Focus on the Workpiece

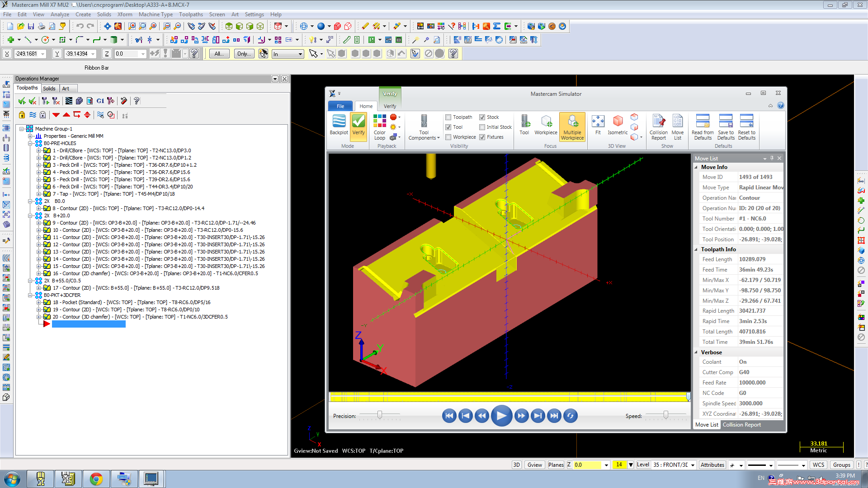pos(546,125)
